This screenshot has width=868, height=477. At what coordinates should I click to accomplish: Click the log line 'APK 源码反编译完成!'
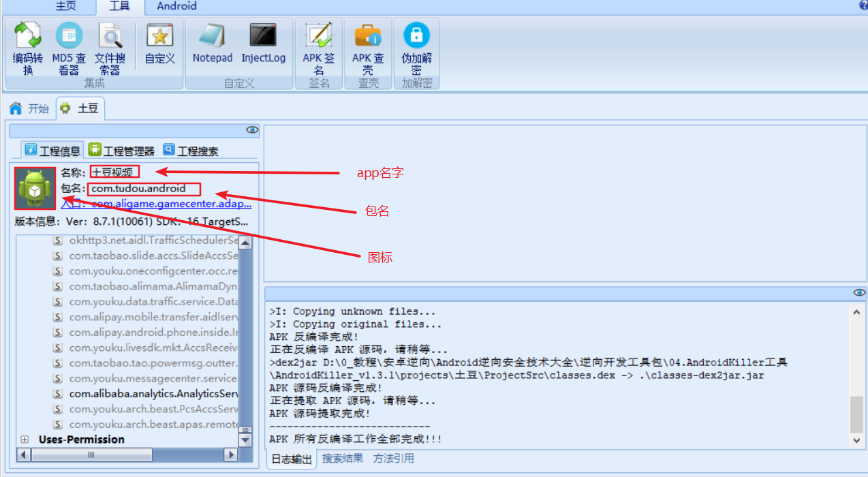pos(325,388)
